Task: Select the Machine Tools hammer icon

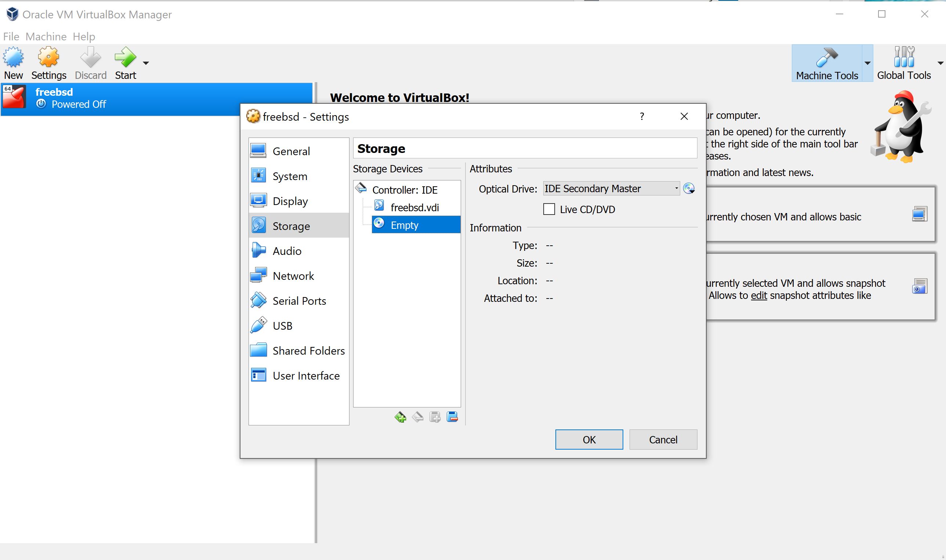Action: tap(827, 58)
